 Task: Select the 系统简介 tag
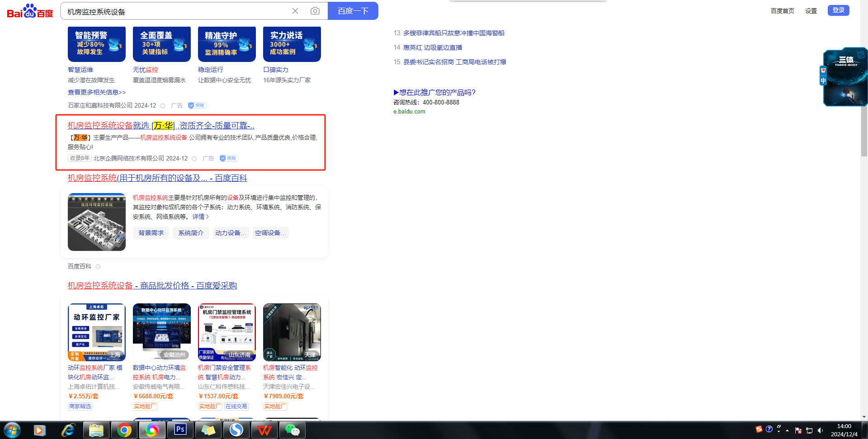[191, 233]
